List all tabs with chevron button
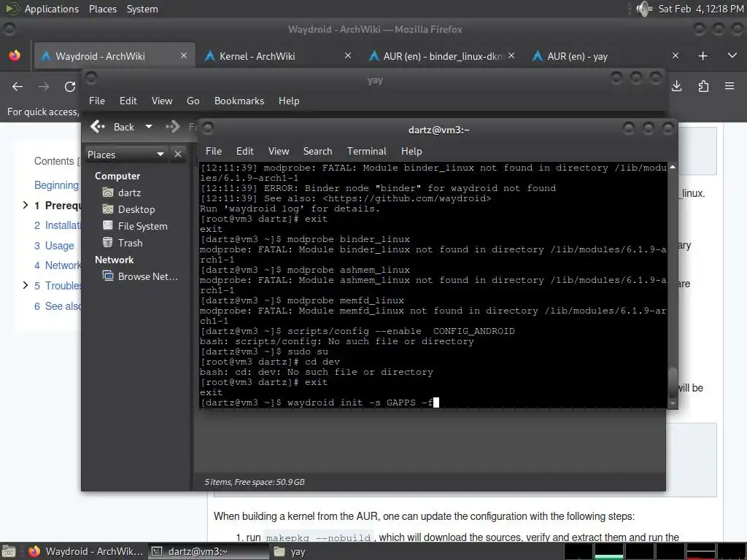This screenshot has height=560, width=747. (732, 55)
